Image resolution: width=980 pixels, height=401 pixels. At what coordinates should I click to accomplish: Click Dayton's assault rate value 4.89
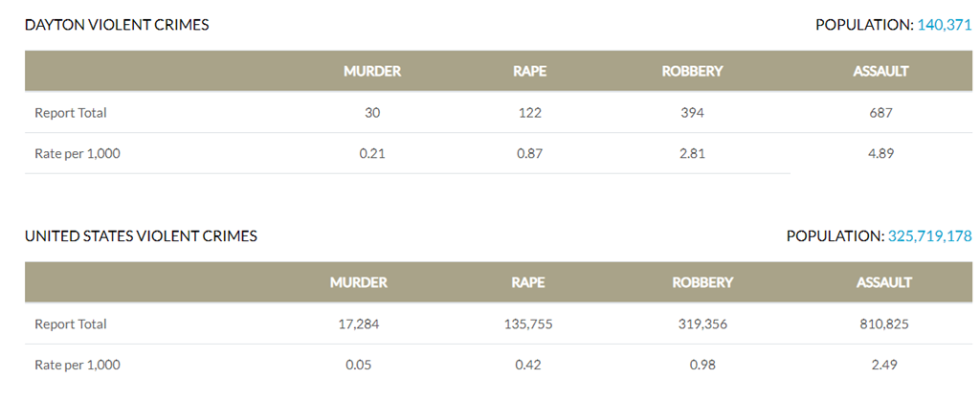[880, 153]
